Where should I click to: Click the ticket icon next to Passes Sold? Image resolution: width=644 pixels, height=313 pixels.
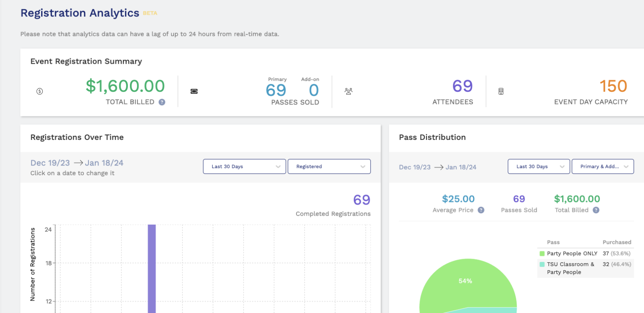click(194, 91)
